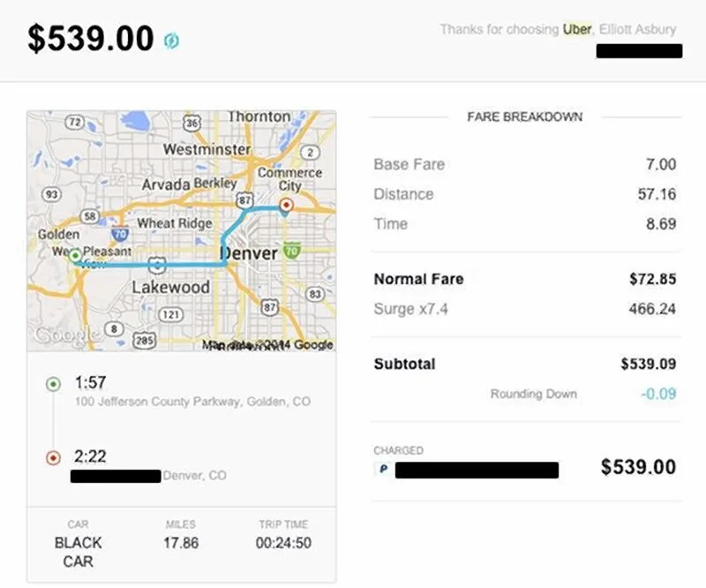Click the PayPal icon under Charged
The height and width of the screenshot is (588, 706).
(383, 470)
